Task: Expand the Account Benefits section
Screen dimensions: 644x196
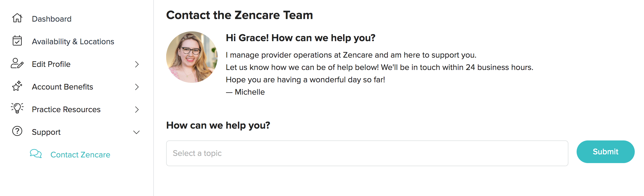Action: (137, 87)
